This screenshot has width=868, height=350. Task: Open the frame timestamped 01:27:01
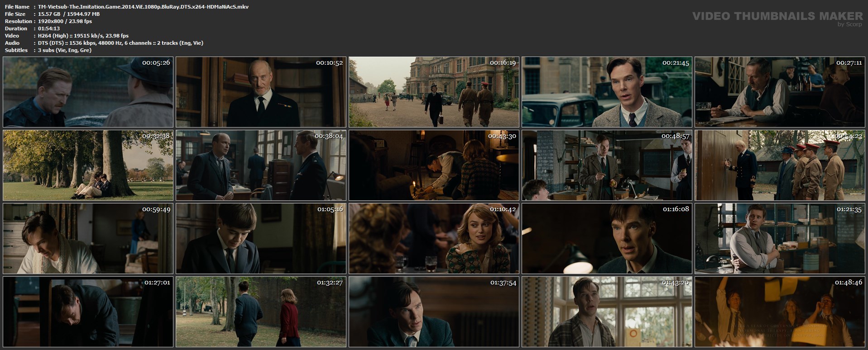(88, 312)
